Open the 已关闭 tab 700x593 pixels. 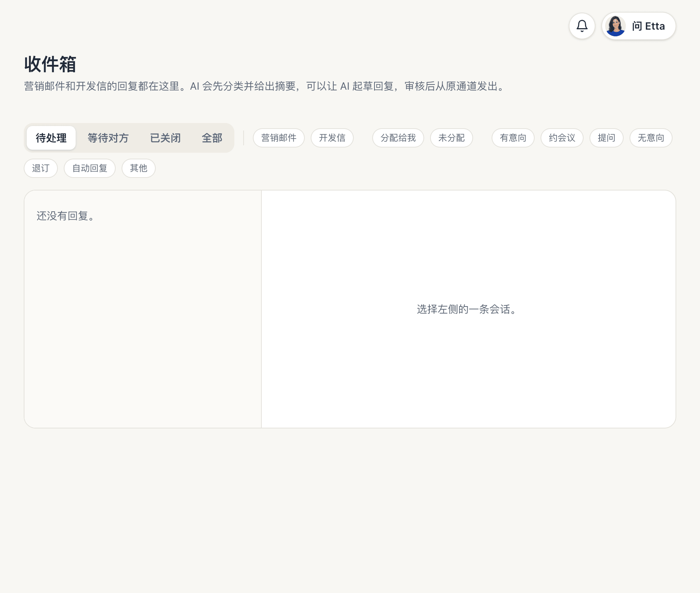(x=165, y=138)
